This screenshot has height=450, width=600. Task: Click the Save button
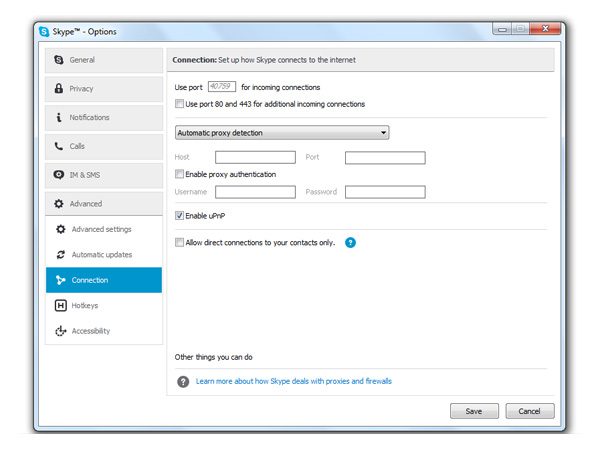click(x=474, y=411)
